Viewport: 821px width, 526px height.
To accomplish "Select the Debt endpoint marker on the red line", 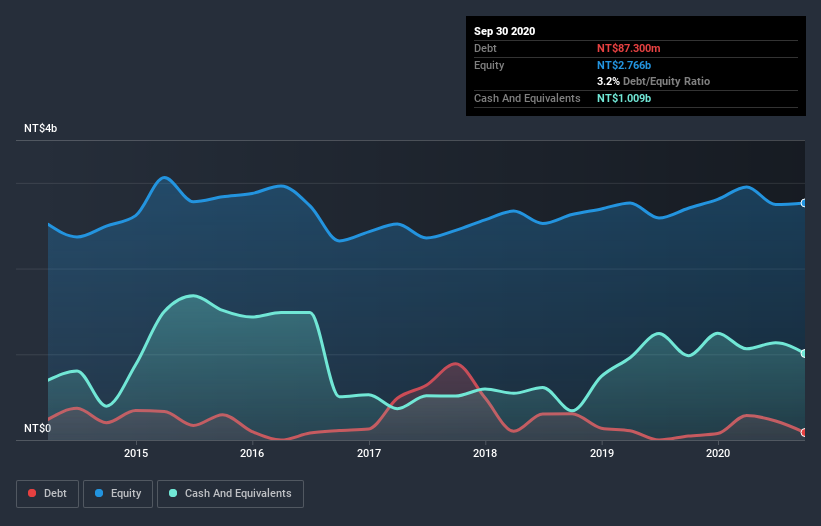I will point(803,433).
